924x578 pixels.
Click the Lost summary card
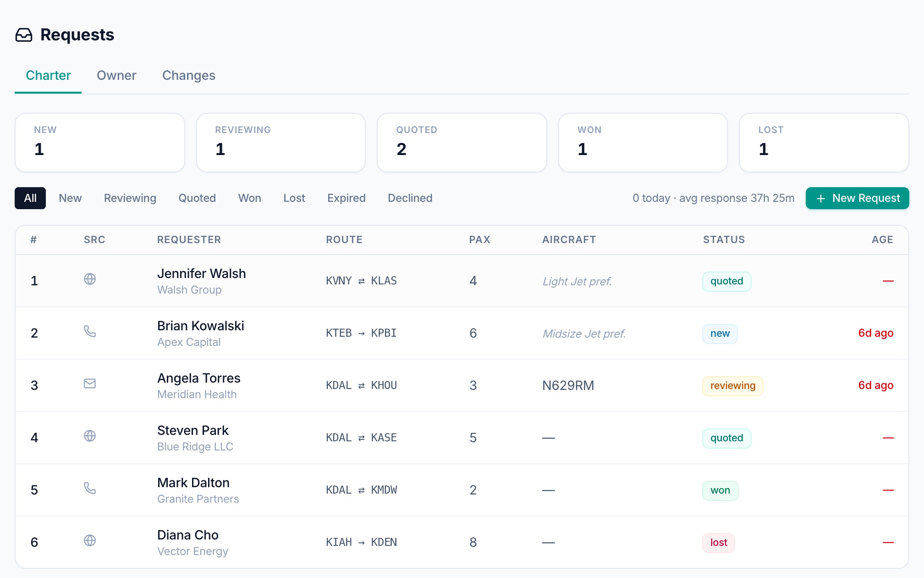[x=824, y=143]
